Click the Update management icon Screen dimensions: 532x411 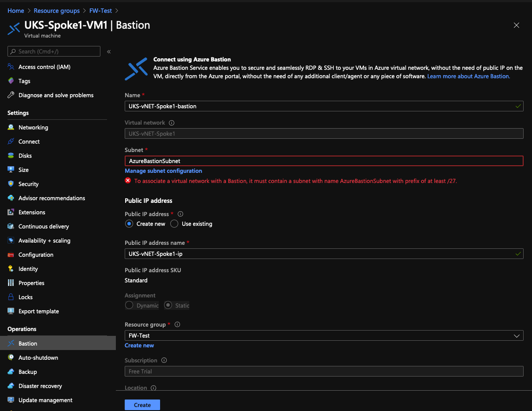pos(11,400)
